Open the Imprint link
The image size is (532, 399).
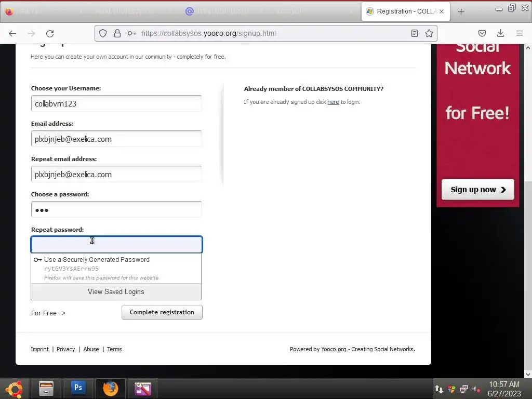click(x=39, y=349)
